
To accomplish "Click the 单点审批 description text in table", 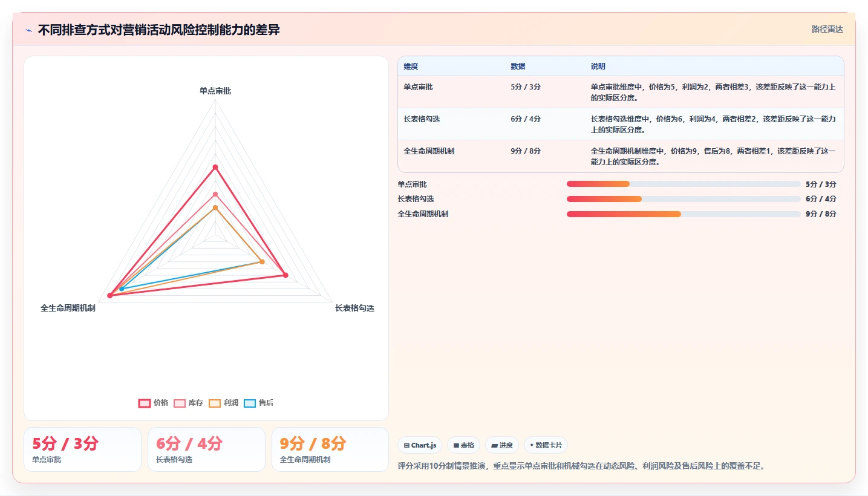I will [713, 92].
